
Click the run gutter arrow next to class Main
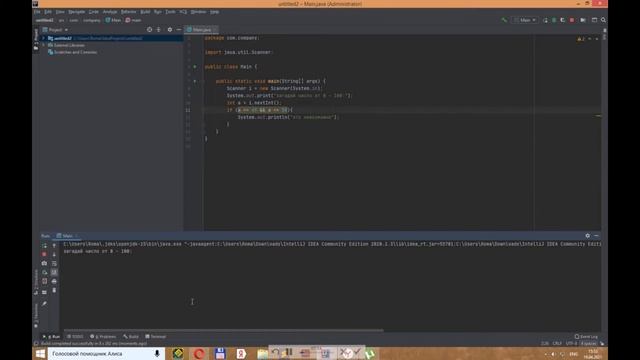point(195,67)
